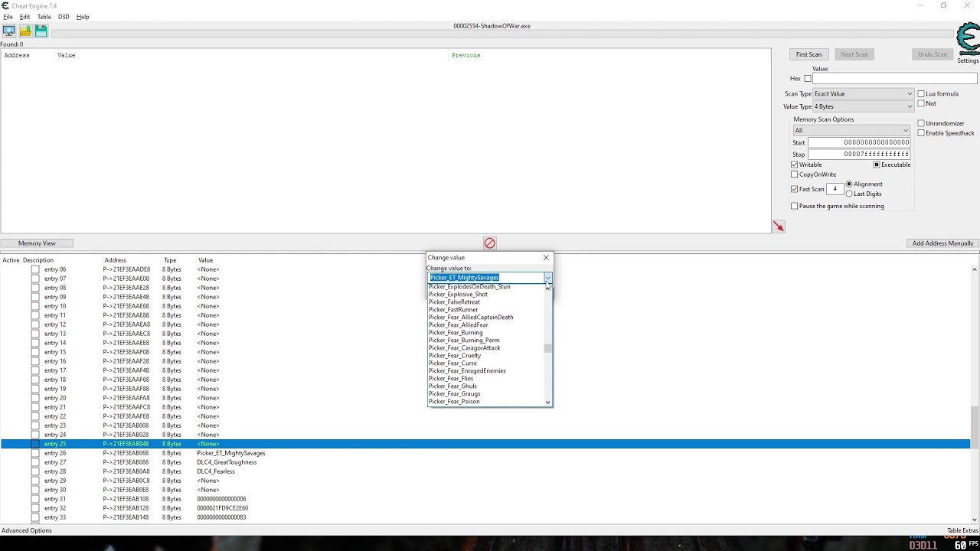
Task: Enable the Unrandomizer option
Action: pos(921,123)
